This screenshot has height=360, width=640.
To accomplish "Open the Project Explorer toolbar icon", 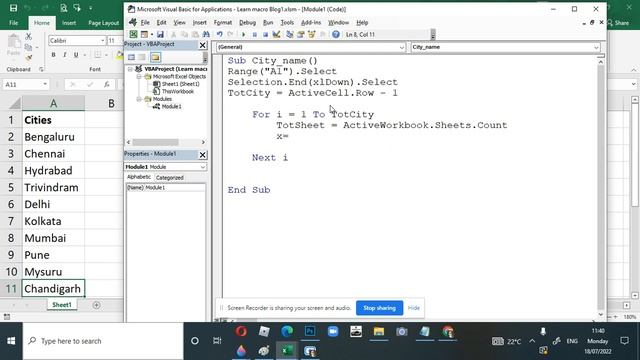I will (x=290, y=34).
